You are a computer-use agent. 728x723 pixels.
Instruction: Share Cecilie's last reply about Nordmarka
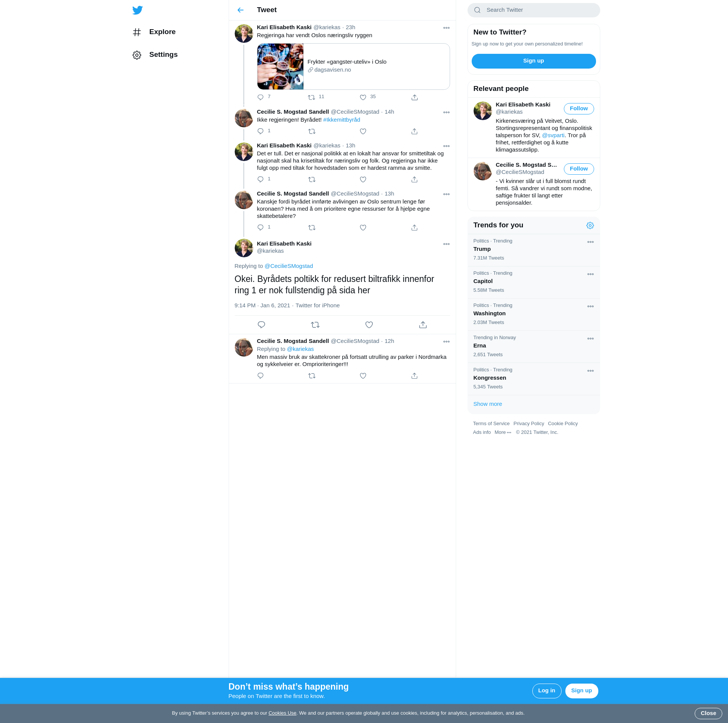pos(414,376)
